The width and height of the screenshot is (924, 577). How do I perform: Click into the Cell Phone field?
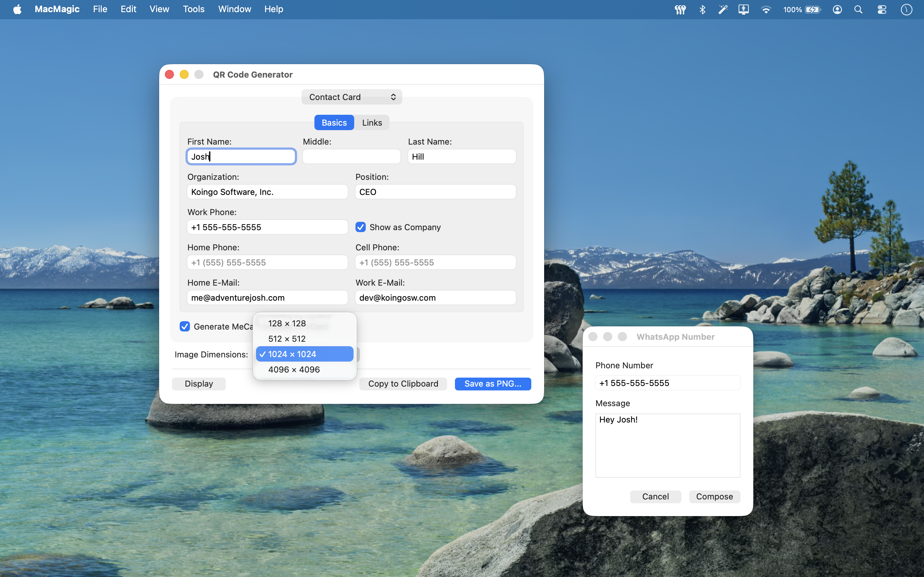point(435,263)
